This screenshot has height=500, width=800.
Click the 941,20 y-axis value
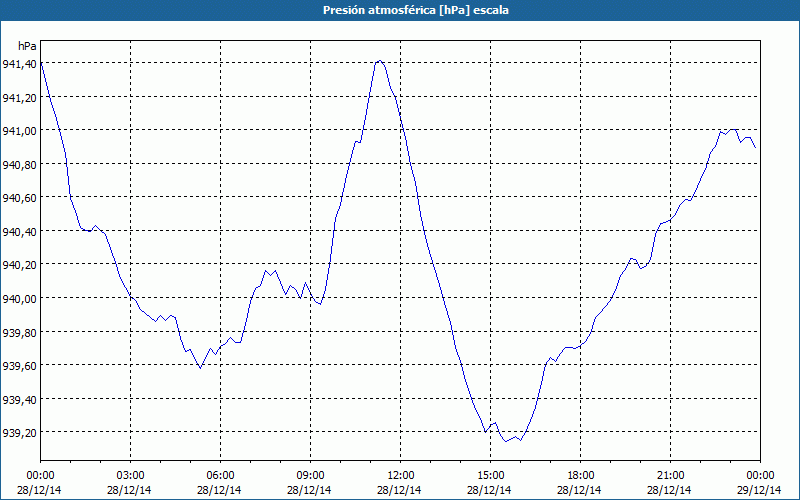pos(19,97)
